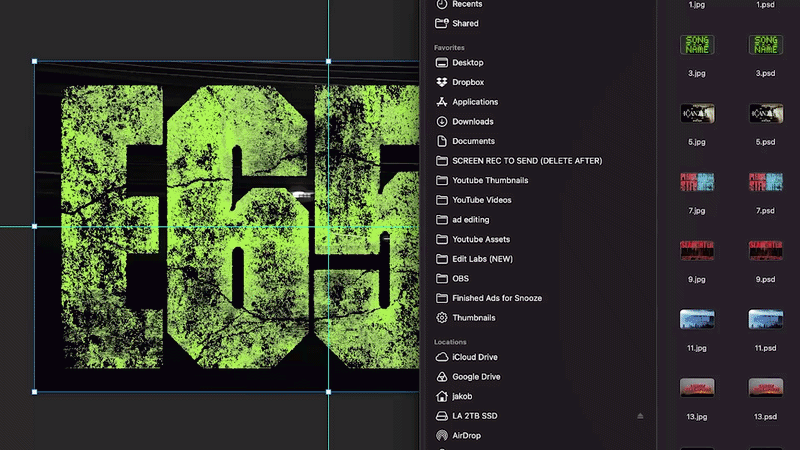Select the 7.jpg thumbnail
800x450 pixels.
(697, 182)
